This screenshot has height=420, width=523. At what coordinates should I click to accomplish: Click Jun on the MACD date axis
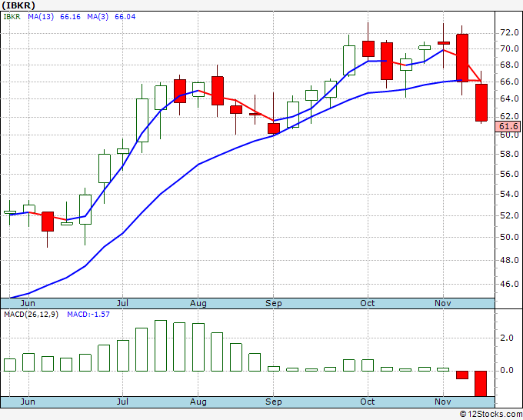(x=28, y=402)
